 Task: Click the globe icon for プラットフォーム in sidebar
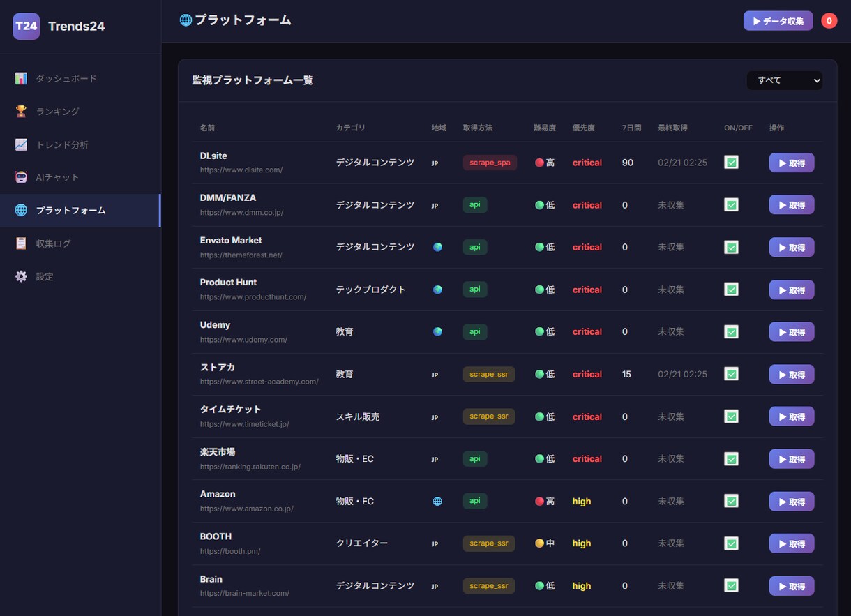click(x=21, y=210)
